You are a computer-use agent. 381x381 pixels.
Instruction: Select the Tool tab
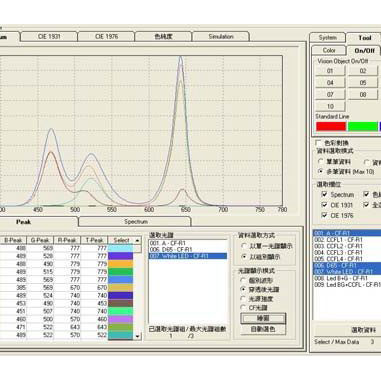click(x=364, y=38)
